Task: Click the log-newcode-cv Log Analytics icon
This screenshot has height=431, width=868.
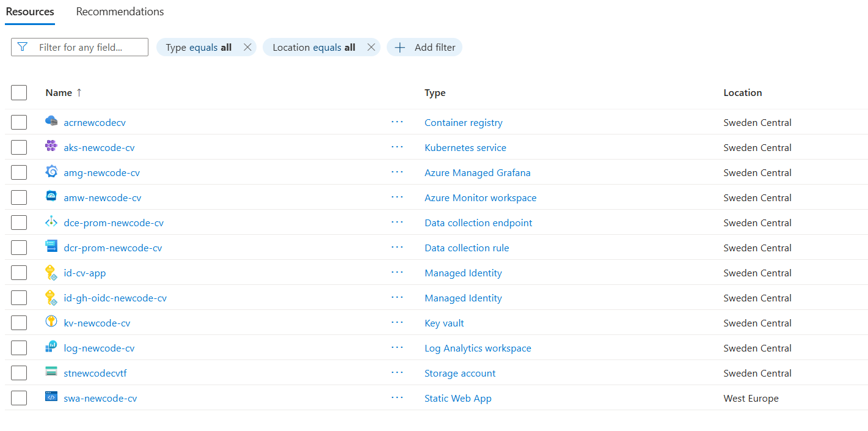Action: click(51, 347)
